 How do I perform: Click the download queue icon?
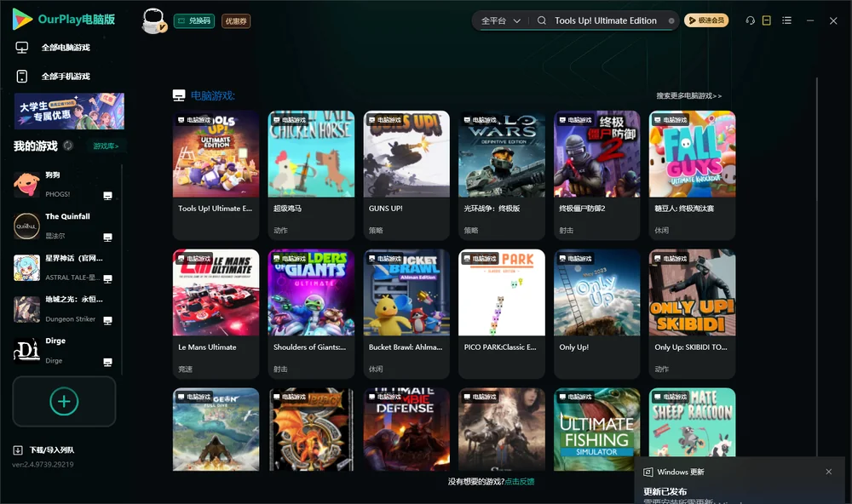pyautogui.click(x=18, y=450)
